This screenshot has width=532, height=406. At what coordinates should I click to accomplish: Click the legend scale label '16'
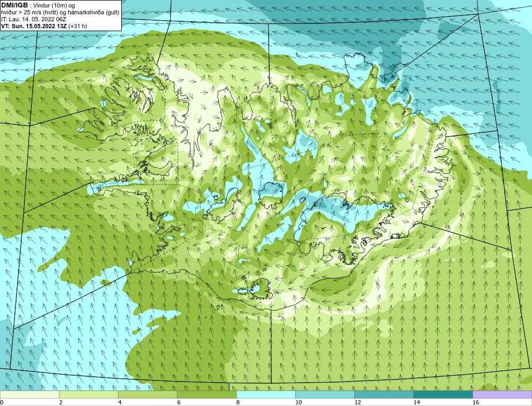pyautogui.click(x=476, y=402)
